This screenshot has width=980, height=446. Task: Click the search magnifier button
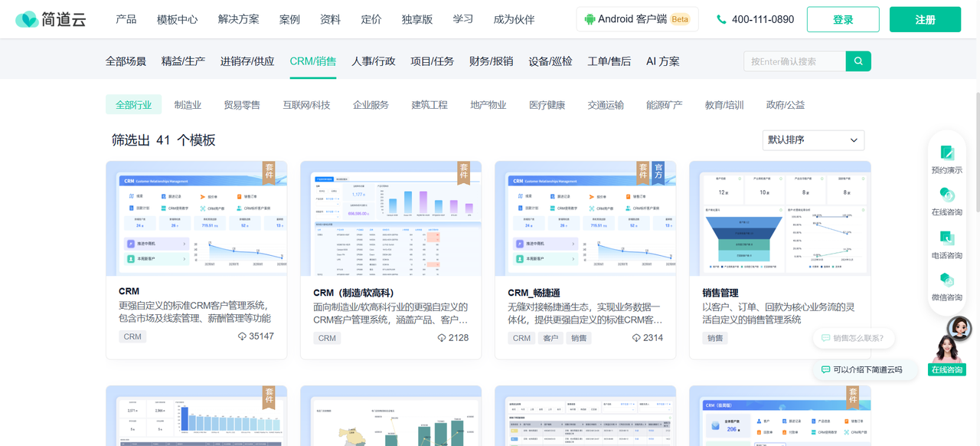858,61
